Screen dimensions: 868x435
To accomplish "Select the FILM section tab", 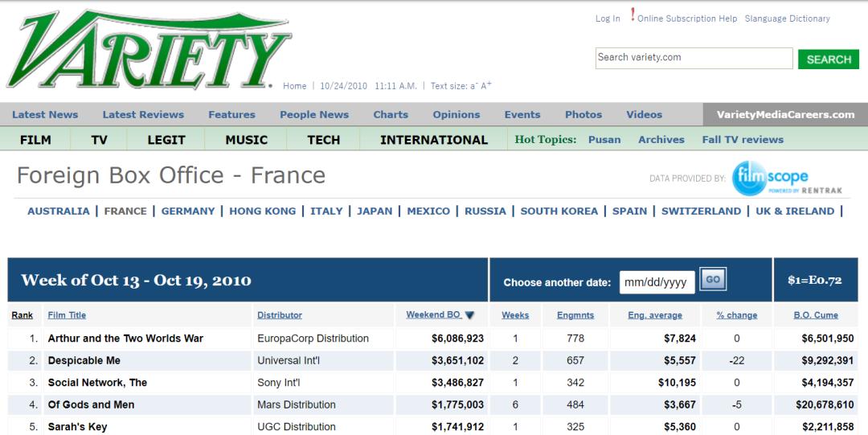I will pos(35,140).
